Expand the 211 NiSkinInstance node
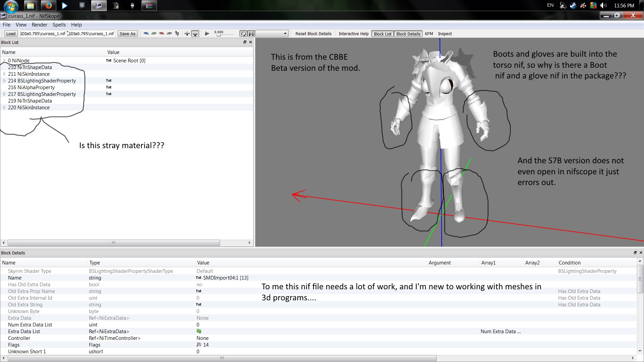The height and width of the screenshot is (362, 644). [4, 74]
